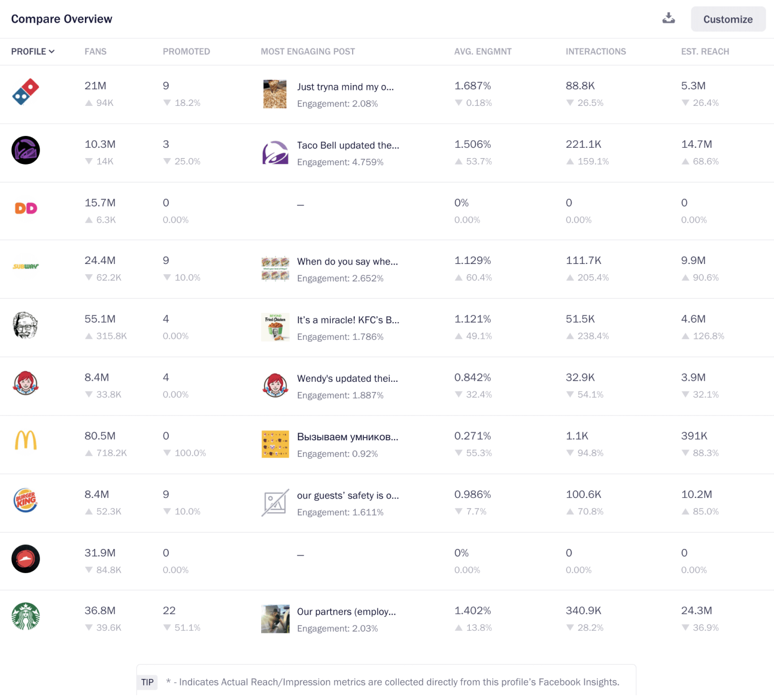Screen dimensions: 774x700
Task: Click the 24.3M estimated reach value
Action: point(697,611)
